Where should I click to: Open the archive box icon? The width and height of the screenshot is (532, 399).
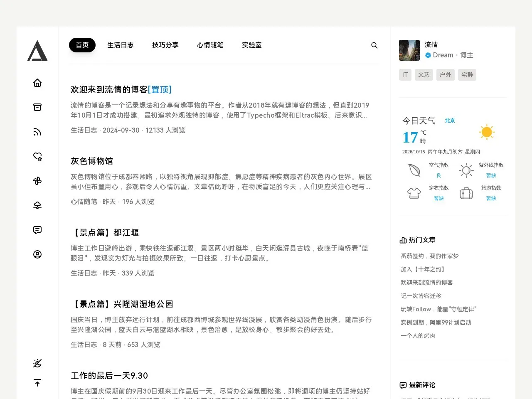[37, 107]
